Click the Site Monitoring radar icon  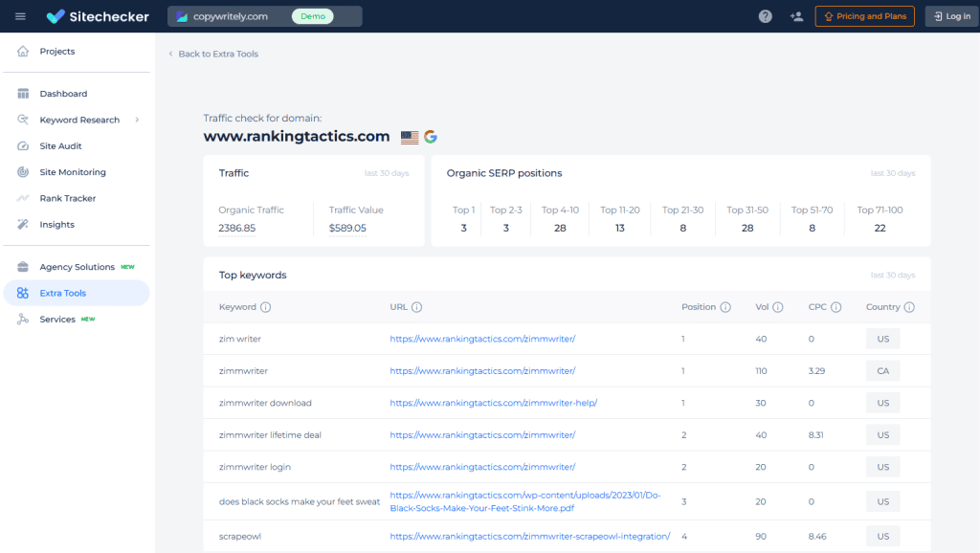click(23, 172)
